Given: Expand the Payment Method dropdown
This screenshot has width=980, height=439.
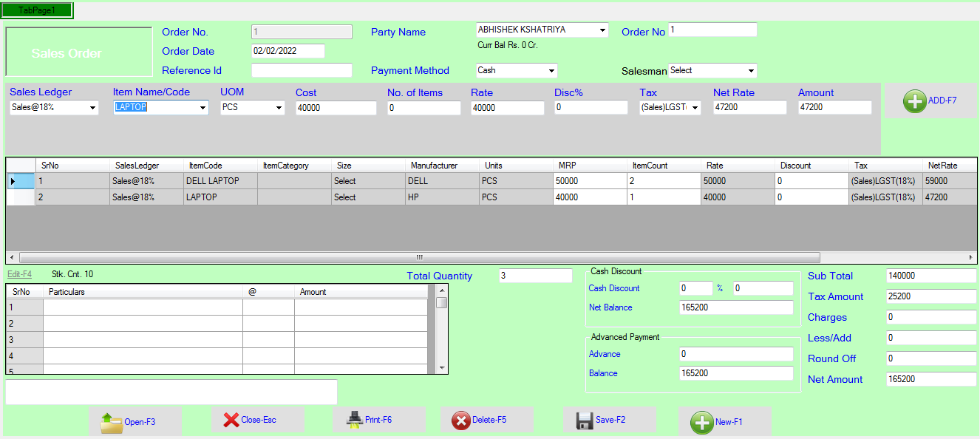Looking at the screenshot, I should [551, 71].
